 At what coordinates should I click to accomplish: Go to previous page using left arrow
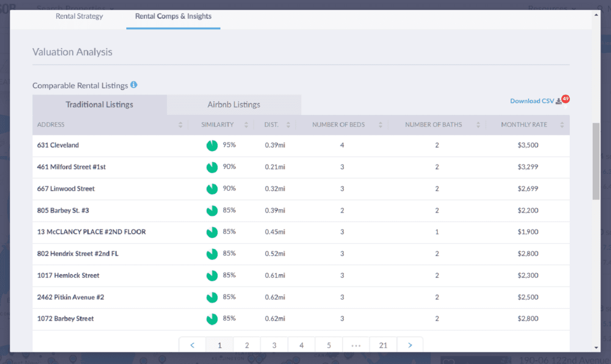point(192,345)
